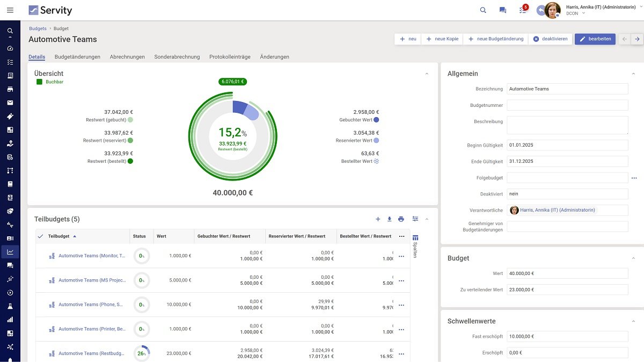Viewport: 644px width, 362px height.
Task: Open the Protokolleinträge tab
Action: [230, 56]
